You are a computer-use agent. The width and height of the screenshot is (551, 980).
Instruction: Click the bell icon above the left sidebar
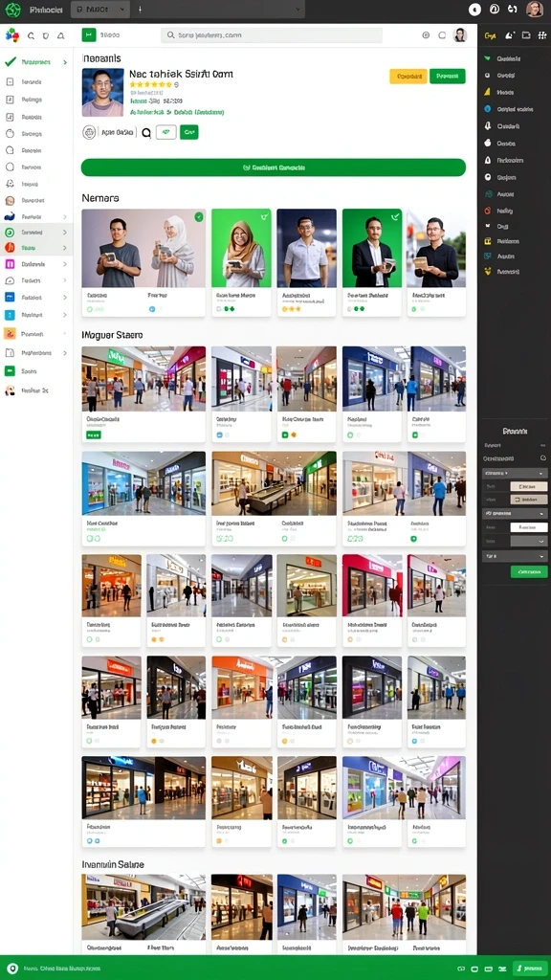[x=60, y=36]
